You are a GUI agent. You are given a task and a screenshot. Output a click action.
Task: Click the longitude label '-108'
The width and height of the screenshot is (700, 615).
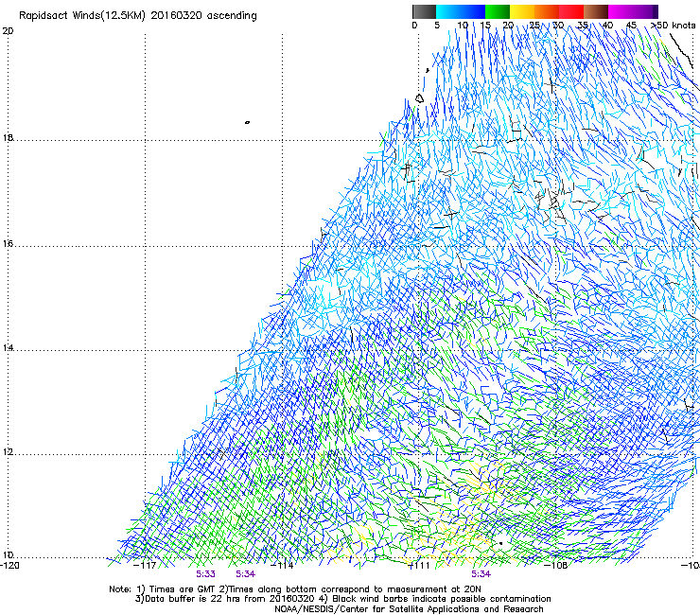pos(556,565)
